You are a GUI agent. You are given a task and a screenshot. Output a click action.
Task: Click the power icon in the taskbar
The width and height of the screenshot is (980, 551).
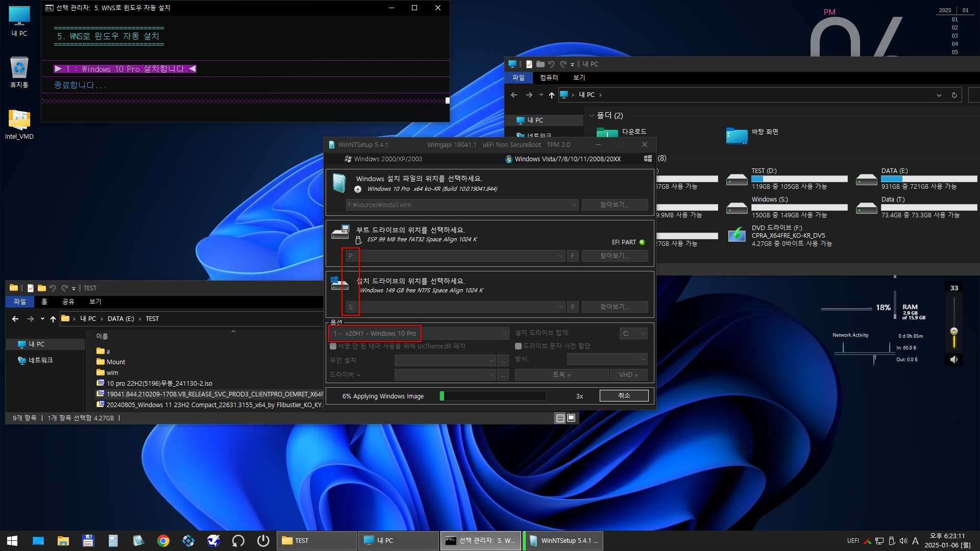(x=263, y=541)
